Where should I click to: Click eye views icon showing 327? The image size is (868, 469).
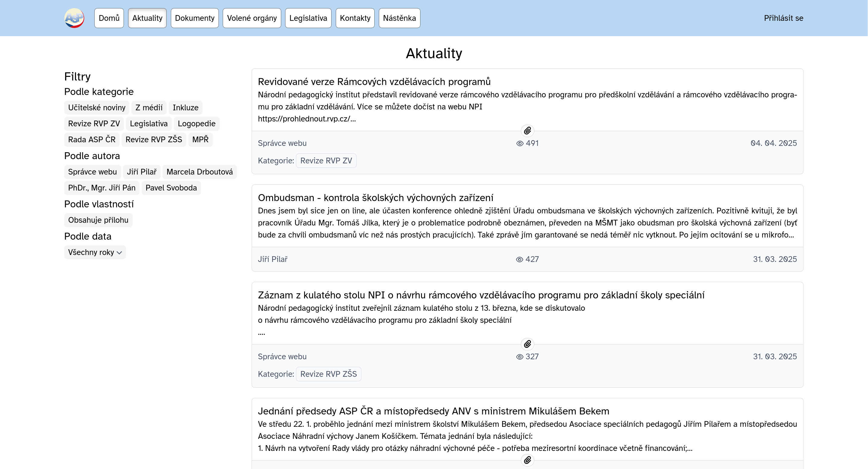(x=520, y=357)
